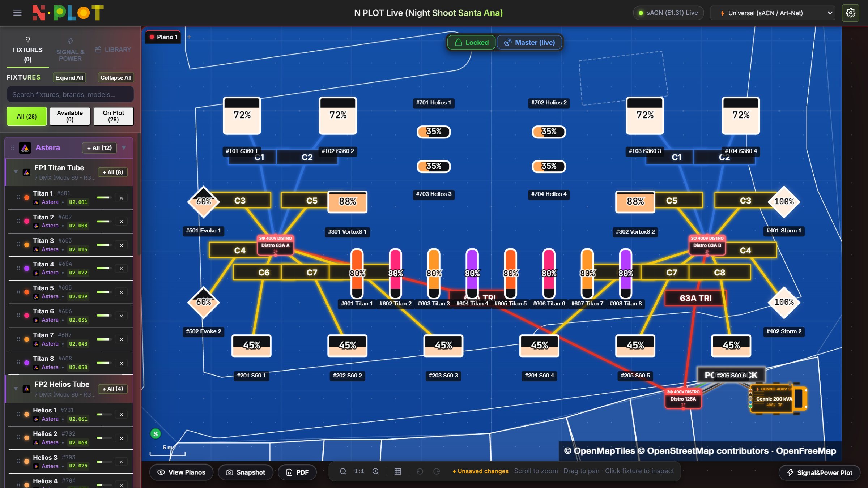868x488 pixels.
Task: Click the undo arrow icon
Action: tap(420, 471)
